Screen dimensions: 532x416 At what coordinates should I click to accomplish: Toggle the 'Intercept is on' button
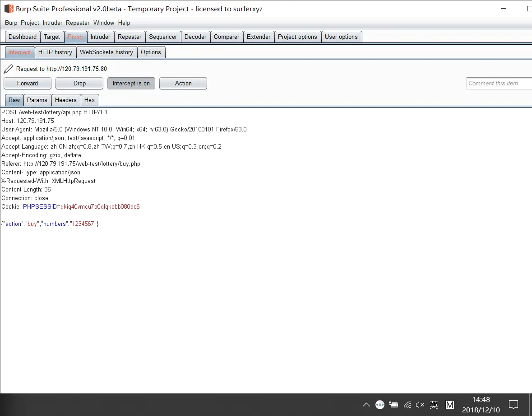(x=131, y=83)
